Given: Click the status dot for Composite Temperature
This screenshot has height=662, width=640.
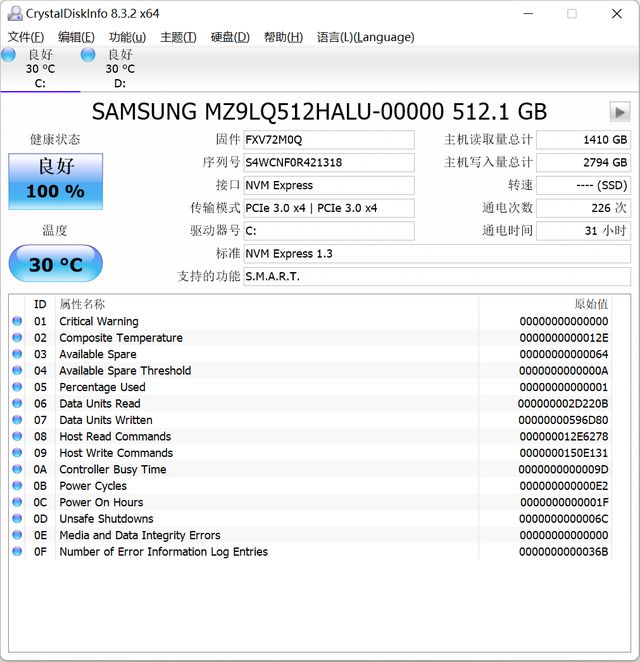Looking at the screenshot, I should point(17,337).
